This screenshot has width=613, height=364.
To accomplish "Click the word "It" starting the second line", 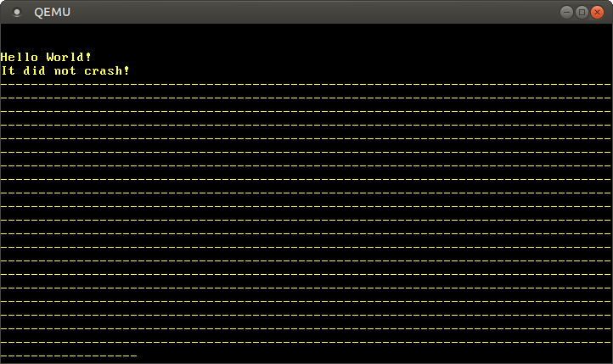I will 8,70.
